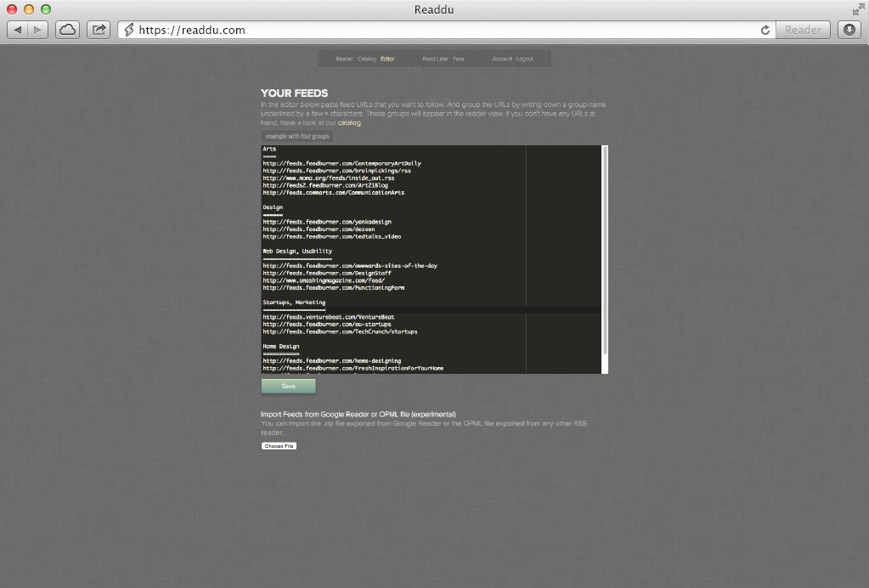
Task: Click the CommunicationArts feed URL
Action: [334, 193]
